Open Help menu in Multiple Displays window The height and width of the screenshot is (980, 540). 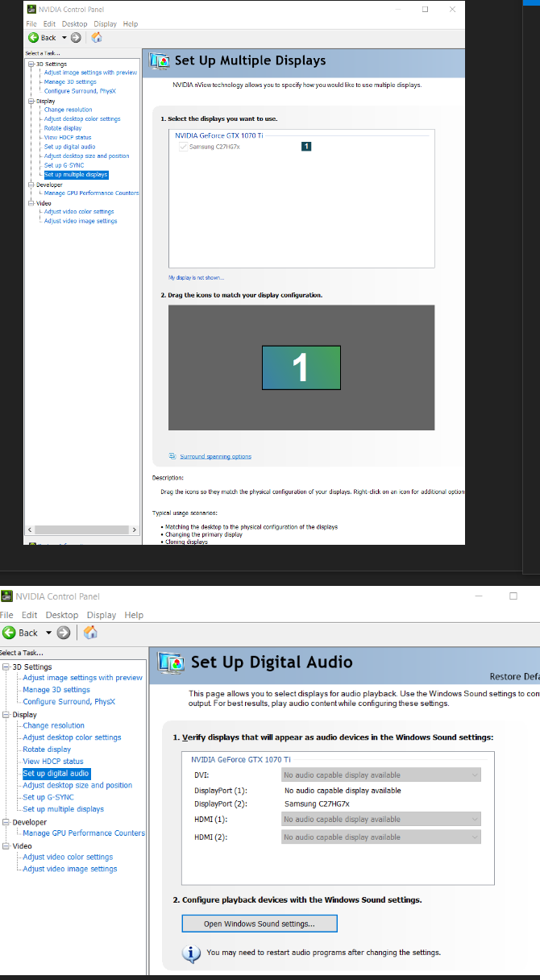(131, 24)
